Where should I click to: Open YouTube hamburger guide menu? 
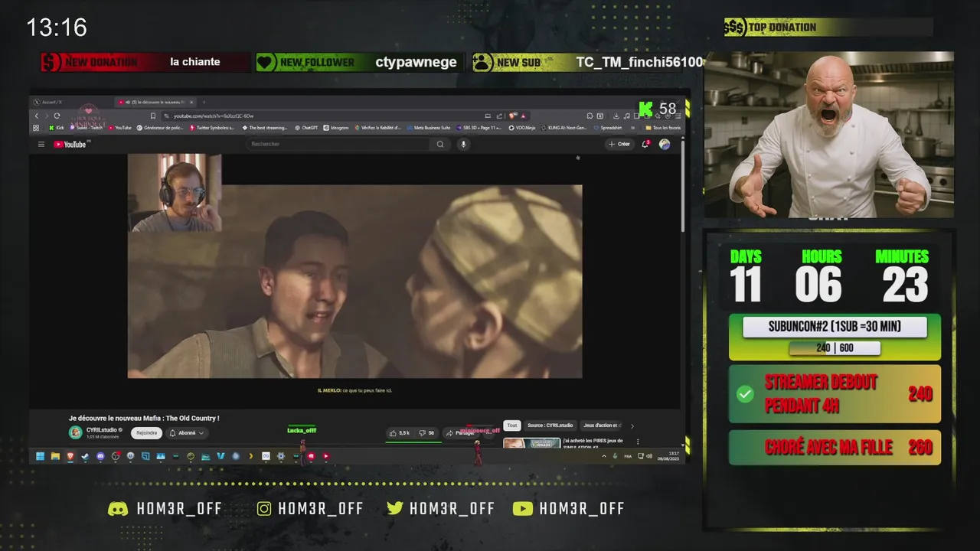coord(41,144)
